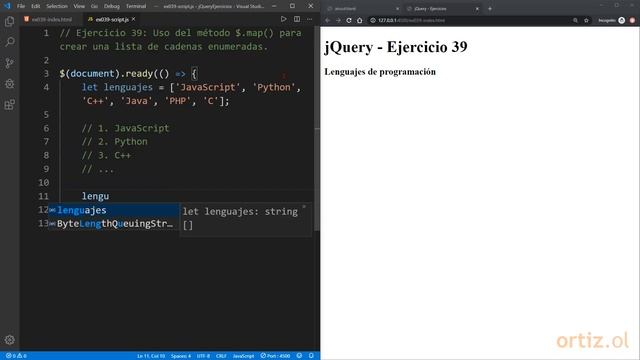Reload the browser page

pyautogui.click(x=349, y=20)
